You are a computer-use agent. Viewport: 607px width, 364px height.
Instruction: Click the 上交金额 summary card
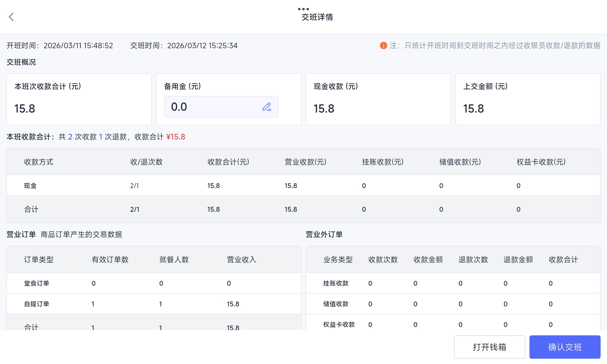(527, 99)
